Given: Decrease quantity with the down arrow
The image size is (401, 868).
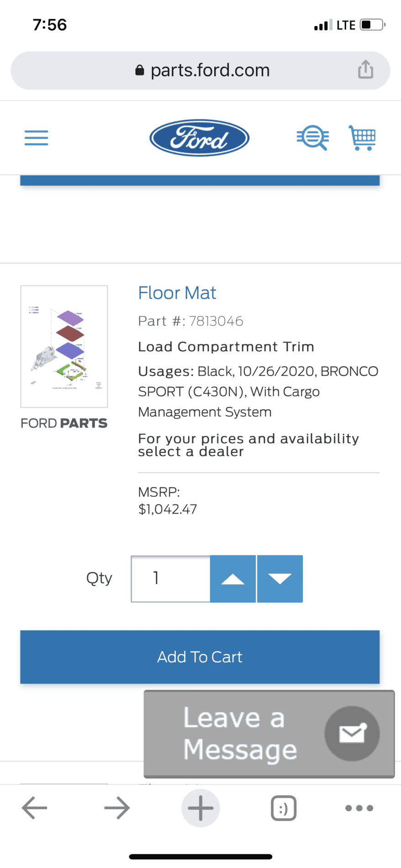Looking at the screenshot, I should (x=280, y=578).
